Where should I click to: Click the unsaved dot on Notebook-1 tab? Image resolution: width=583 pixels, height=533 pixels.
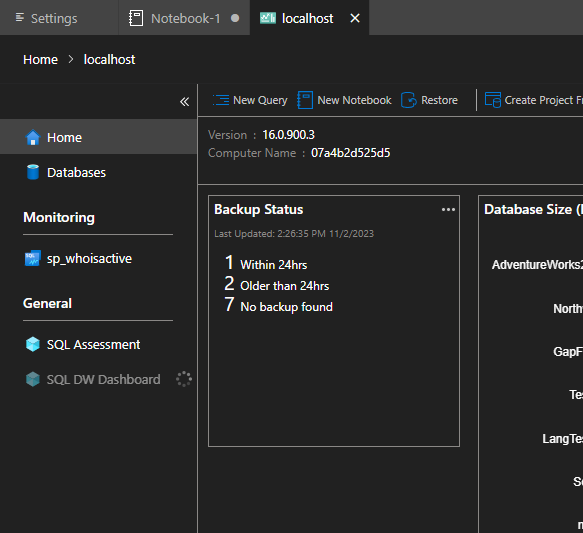(235, 18)
